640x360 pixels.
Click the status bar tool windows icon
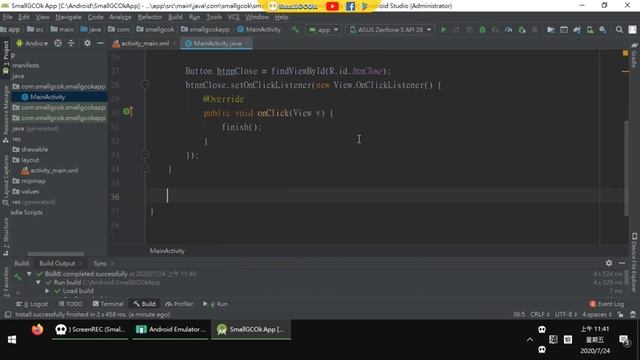[x=7, y=315]
